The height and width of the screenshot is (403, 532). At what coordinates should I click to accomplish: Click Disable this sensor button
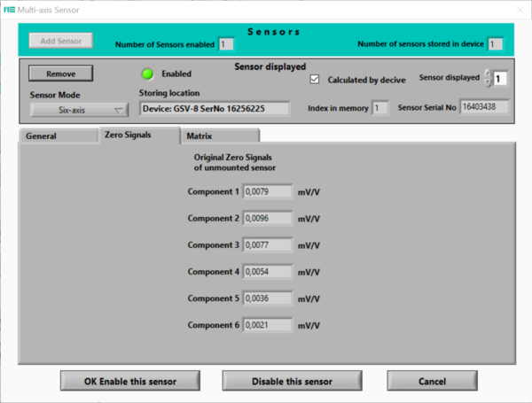click(292, 381)
